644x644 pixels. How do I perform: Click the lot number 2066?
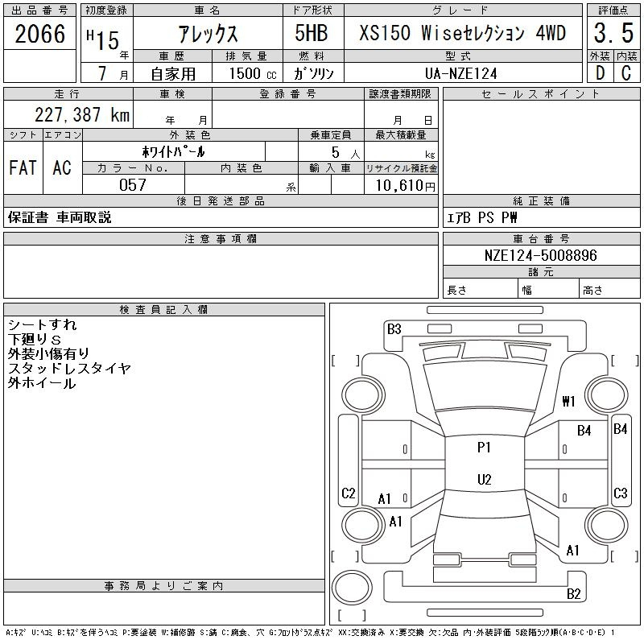(x=39, y=34)
